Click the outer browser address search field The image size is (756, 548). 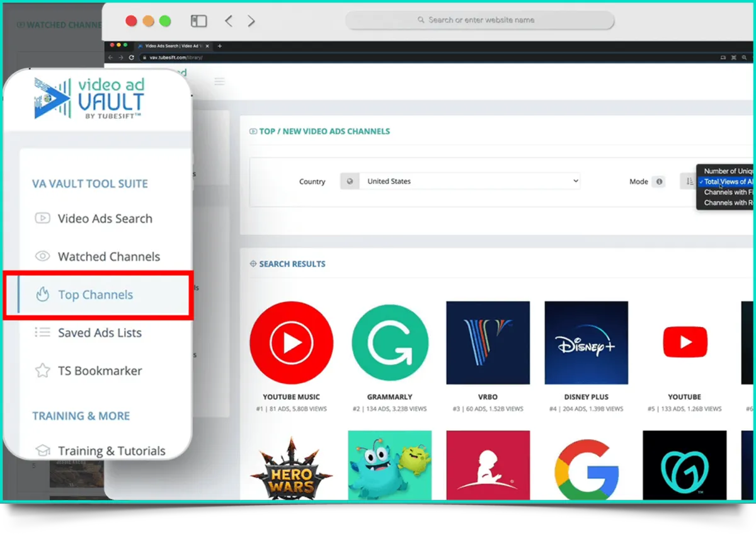tap(479, 20)
